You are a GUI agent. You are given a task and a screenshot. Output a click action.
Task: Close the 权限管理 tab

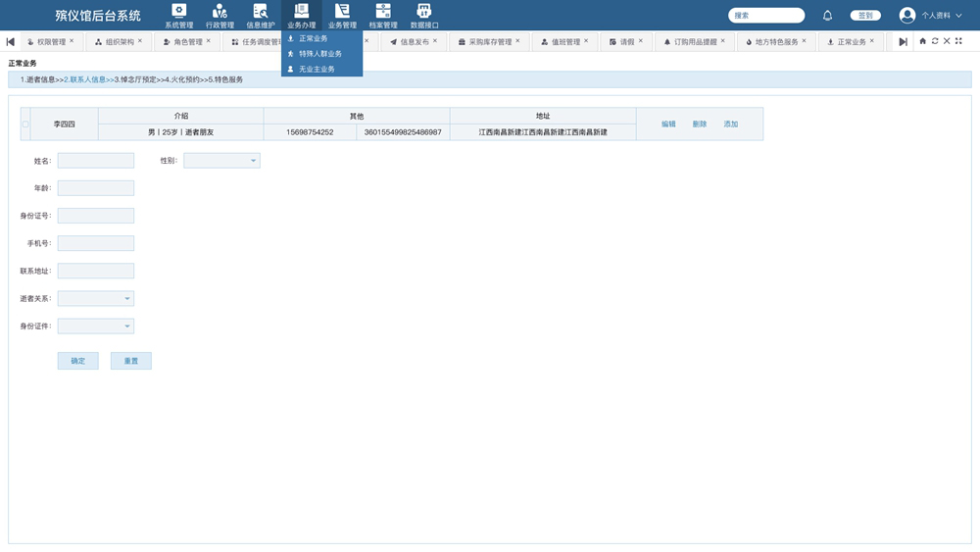coord(72,41)
